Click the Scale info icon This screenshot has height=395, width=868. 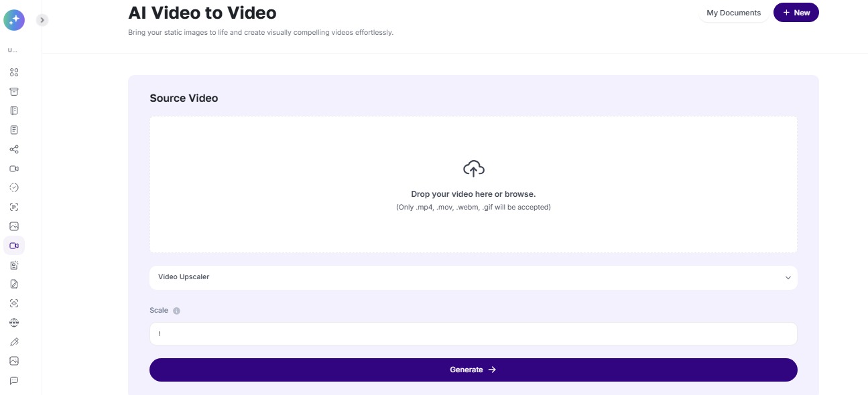point(176,311)
